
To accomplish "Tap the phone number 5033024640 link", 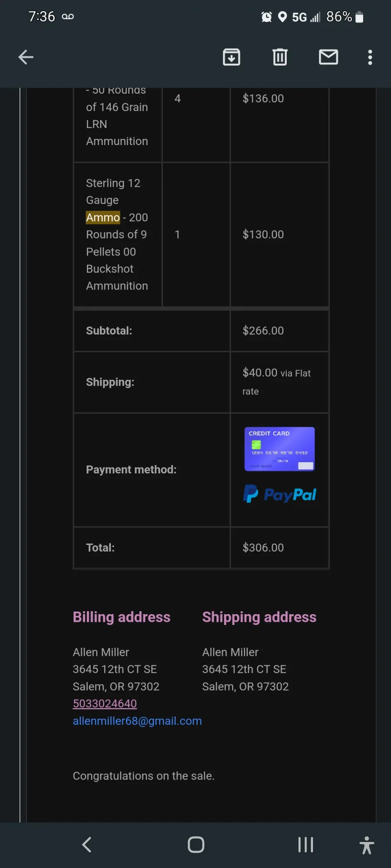I will pyautogui.click(x=105, y=704).
